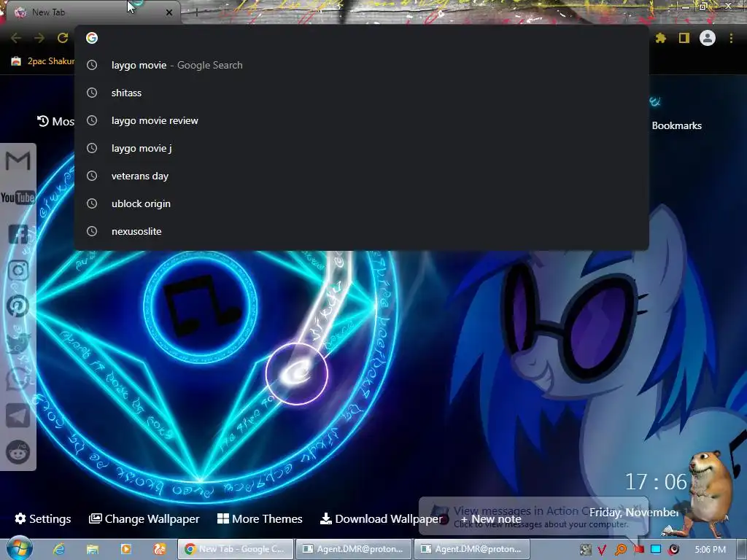Open Most visited history link
The image size is (747, 560).
[55, 122]
